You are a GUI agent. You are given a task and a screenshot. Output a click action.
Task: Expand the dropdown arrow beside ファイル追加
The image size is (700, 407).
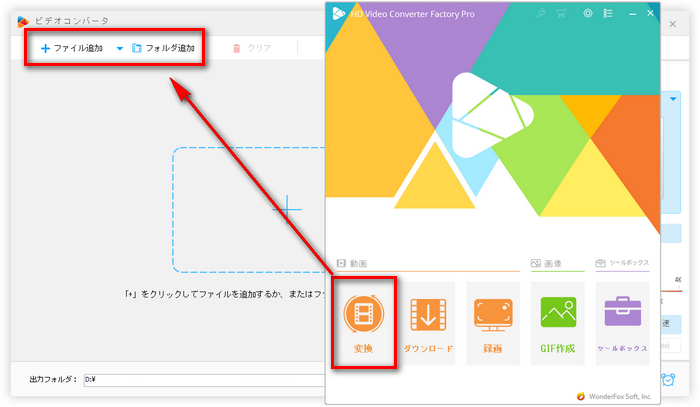(119, 48)
